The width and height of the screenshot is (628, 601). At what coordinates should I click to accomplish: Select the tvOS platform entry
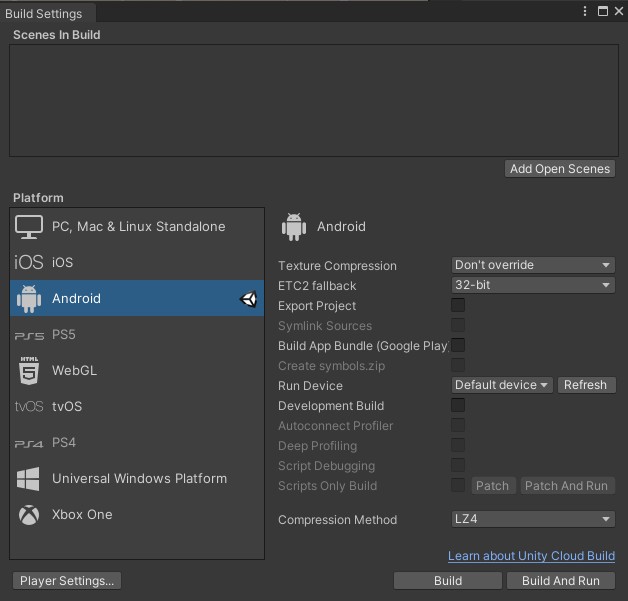137,406
